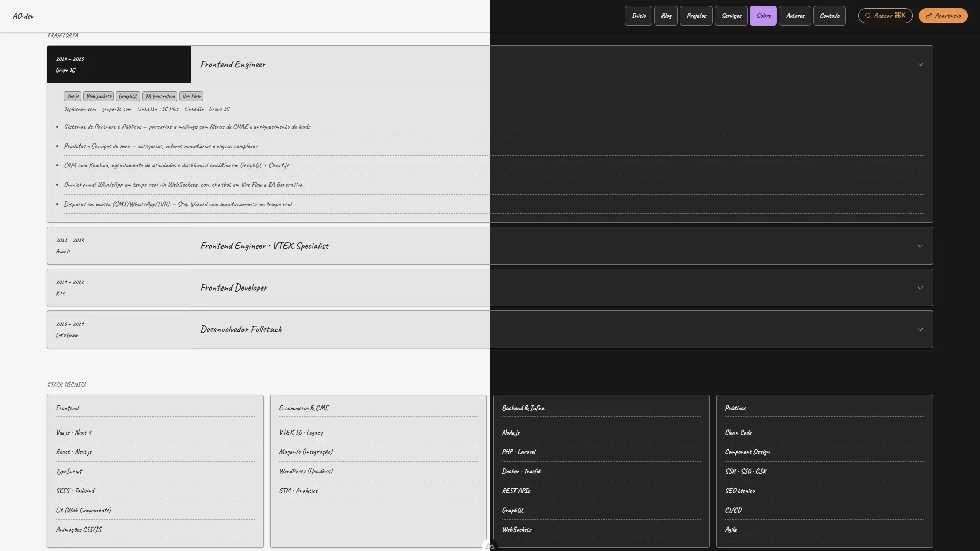Click the Vue.js tag chip
Screen dimensions: 980x551
click(72, 97)
